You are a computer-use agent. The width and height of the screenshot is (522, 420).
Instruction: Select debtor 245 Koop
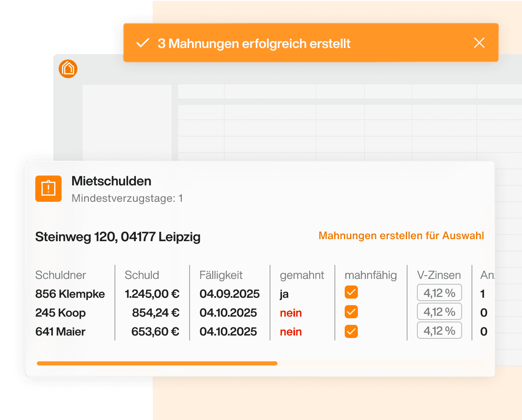61,313
